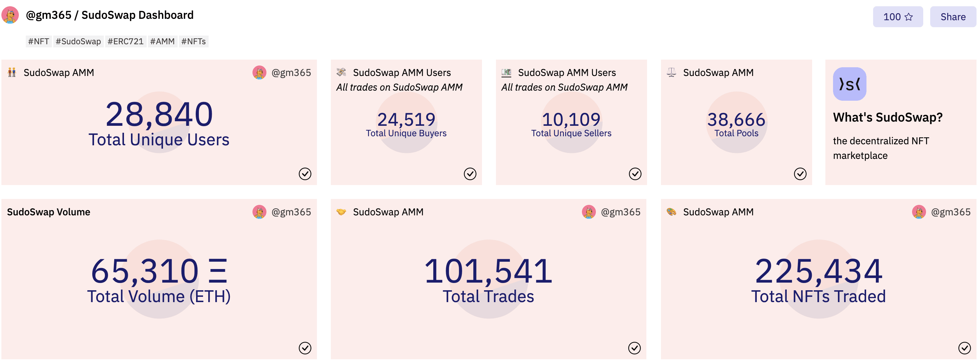This screenshot has height=361, width=980.
Task: Click the #NFTs hashtag tag
Action: (194, 41)
